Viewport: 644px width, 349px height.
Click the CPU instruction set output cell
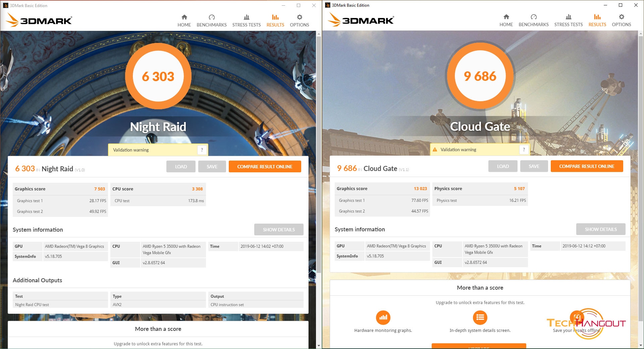pyautogui.click(x=256, y=305)
